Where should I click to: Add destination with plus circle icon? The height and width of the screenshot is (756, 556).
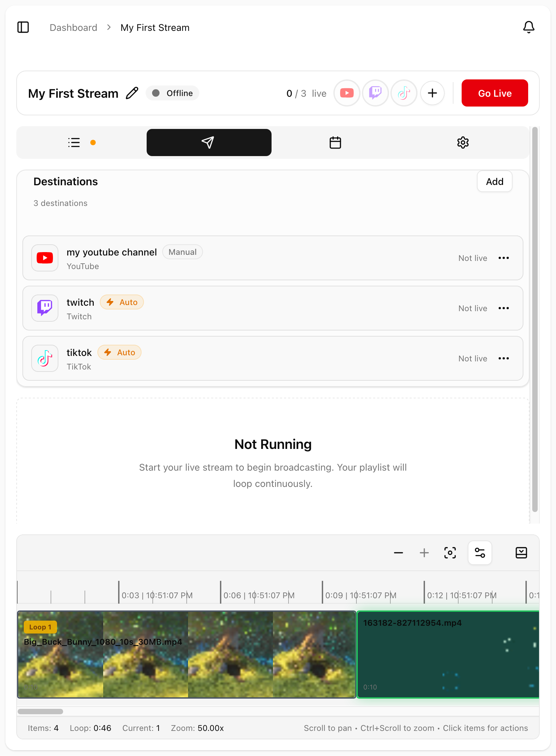[432, 93]
